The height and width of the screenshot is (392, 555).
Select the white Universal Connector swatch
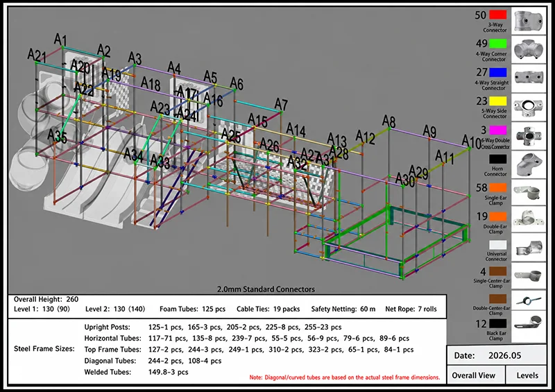[x=497, y=245]
